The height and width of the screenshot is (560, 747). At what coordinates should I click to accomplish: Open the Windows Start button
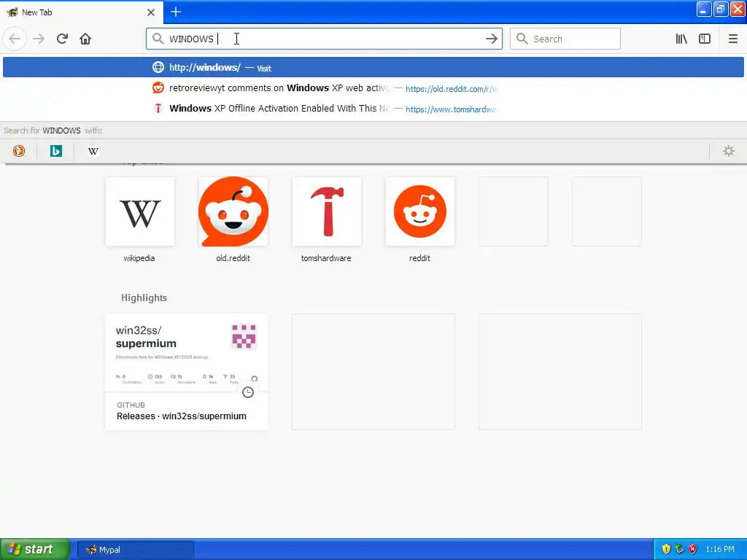click(x=35, y=549)
